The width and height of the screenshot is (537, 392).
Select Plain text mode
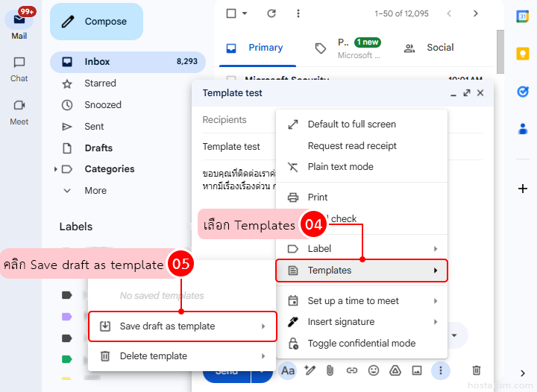362,167
